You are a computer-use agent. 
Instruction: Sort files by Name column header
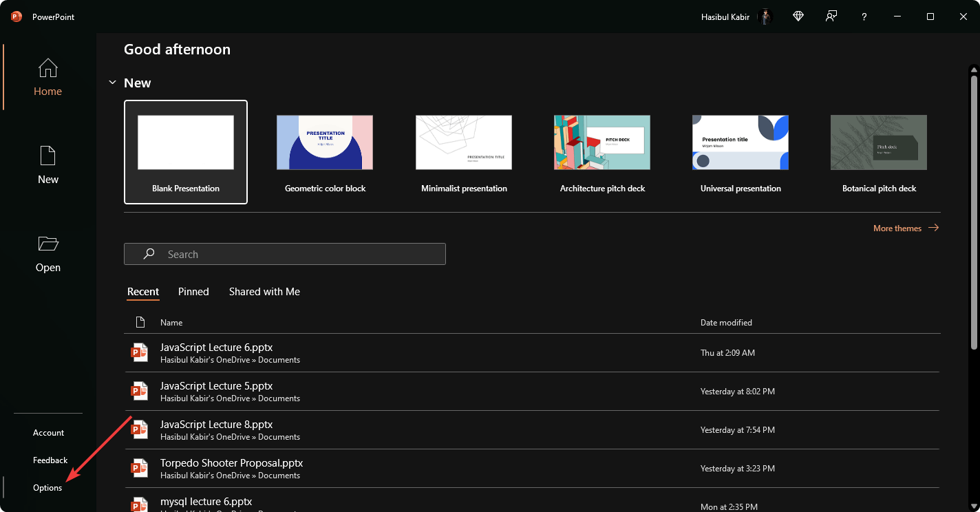pyautogui.click(x=171, y=322)
